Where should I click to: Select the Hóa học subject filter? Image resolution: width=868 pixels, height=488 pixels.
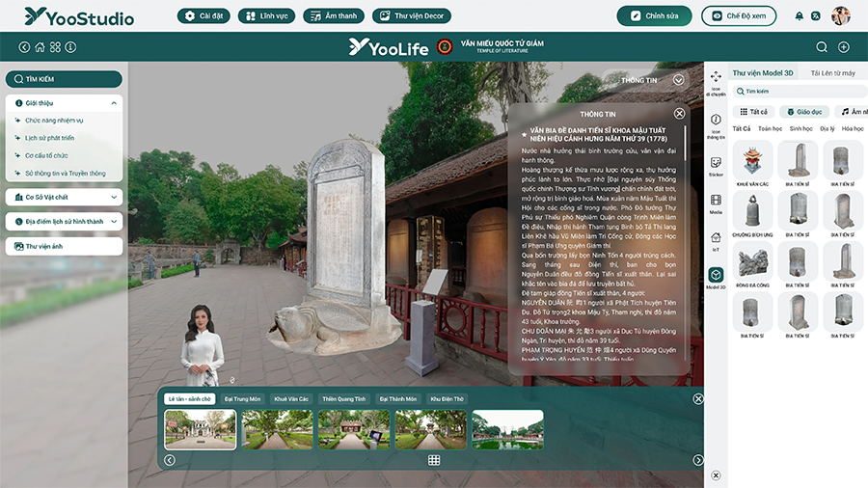(x=853, y=128)
